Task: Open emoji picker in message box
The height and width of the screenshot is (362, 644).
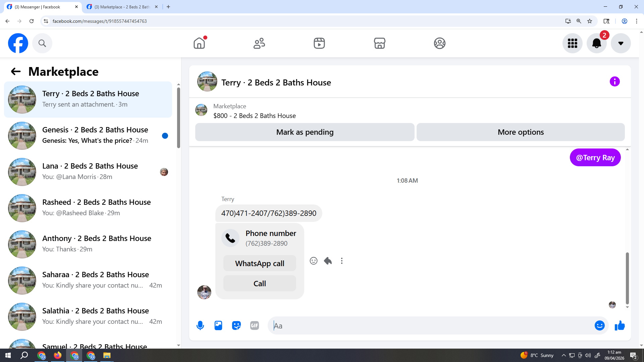Action: click(x=599, y=325)
